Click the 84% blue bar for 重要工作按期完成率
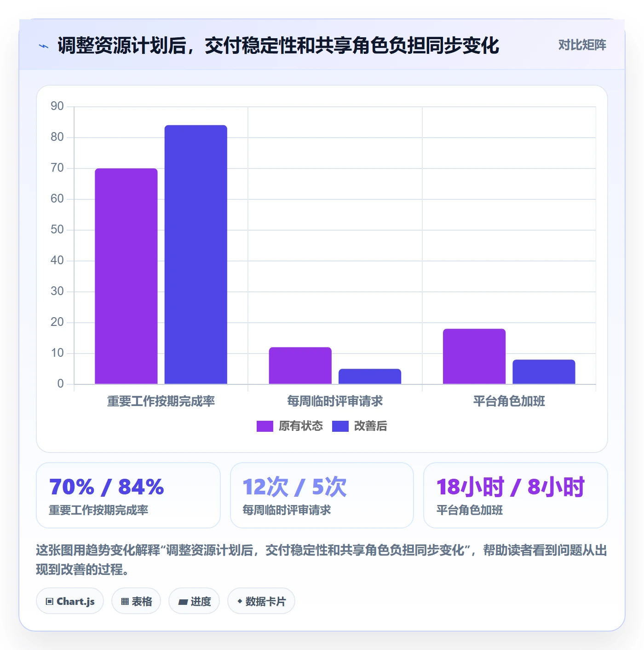 196,255
